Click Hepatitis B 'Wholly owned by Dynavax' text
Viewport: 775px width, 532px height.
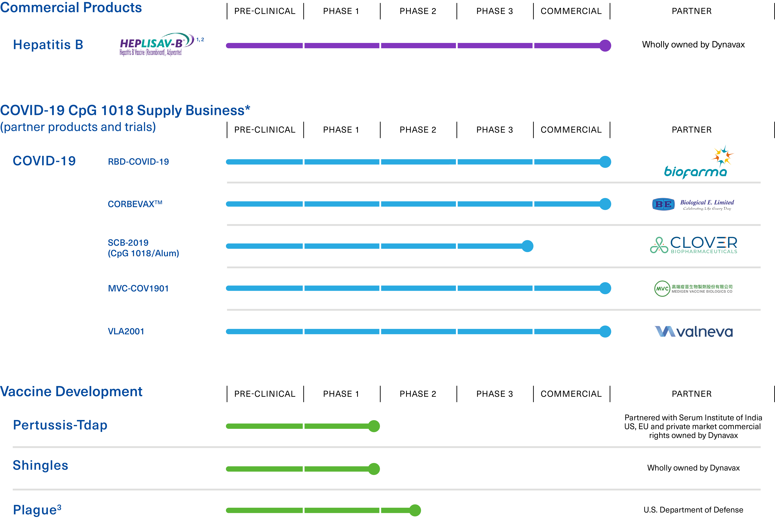(693, 45)
